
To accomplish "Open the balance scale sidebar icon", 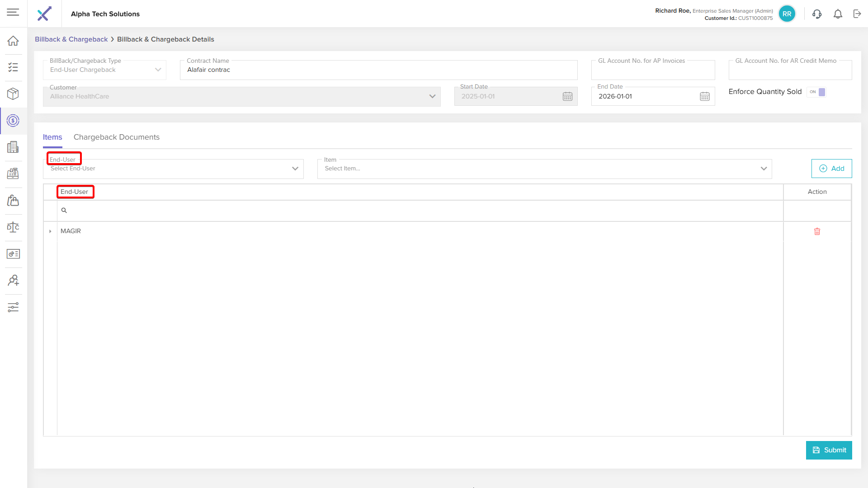I will [x=13, y=227].
